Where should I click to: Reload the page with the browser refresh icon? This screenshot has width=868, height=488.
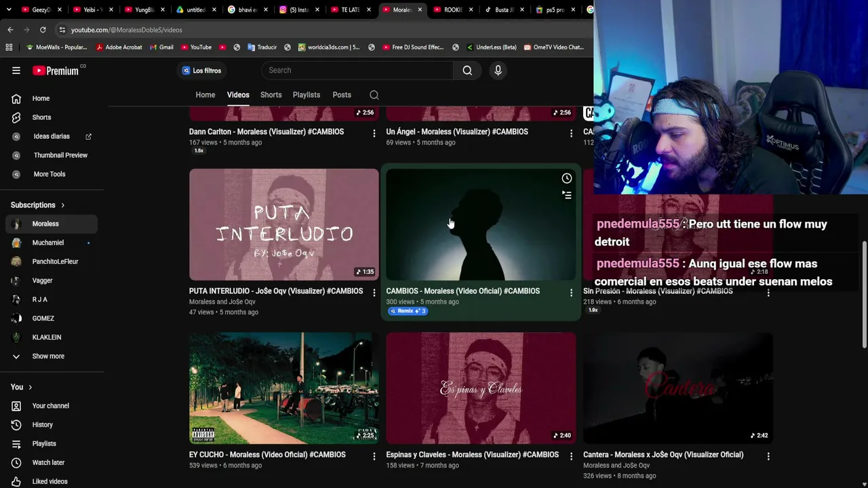click(x=43, y=30)
